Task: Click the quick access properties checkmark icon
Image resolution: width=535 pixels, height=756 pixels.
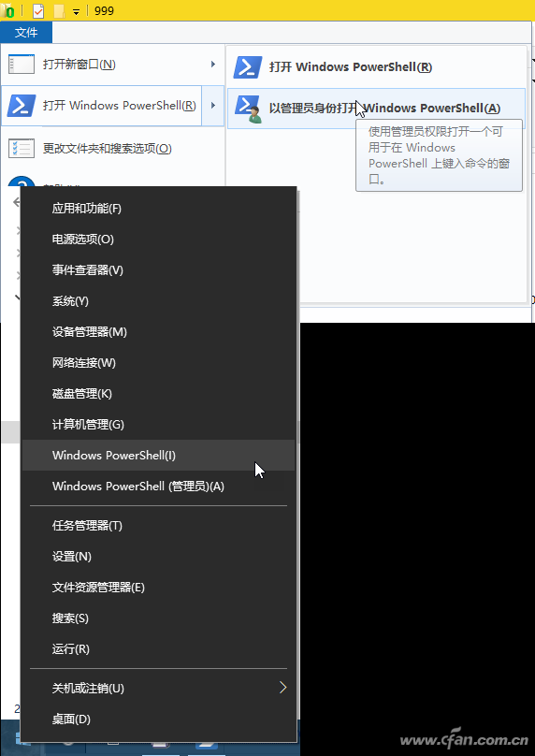Action: click(x=38, y=10)
